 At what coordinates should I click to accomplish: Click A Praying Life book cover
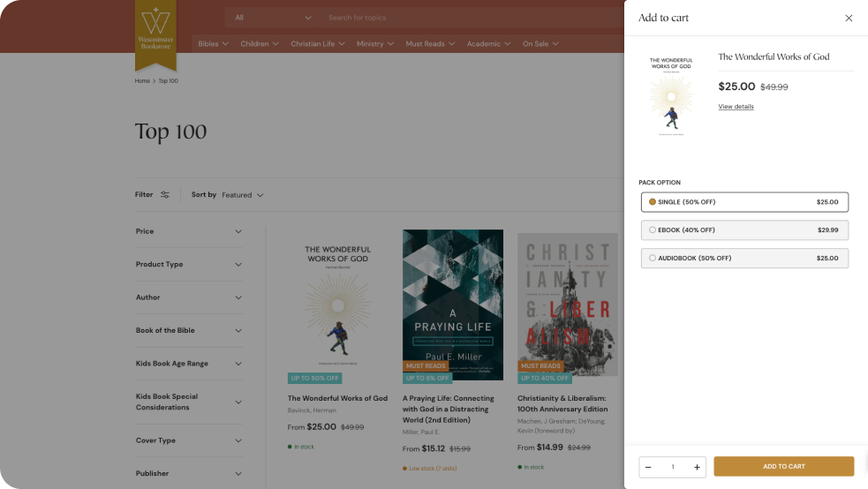453,305
